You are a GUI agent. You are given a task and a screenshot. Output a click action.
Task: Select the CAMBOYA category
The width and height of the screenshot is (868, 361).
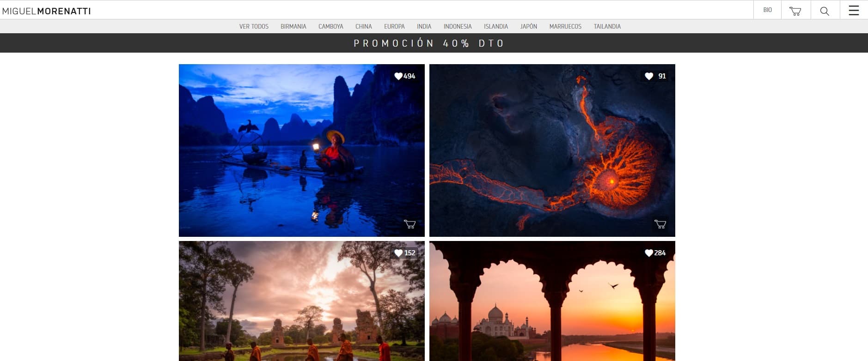pyautogui.click(x=331, y=26)
